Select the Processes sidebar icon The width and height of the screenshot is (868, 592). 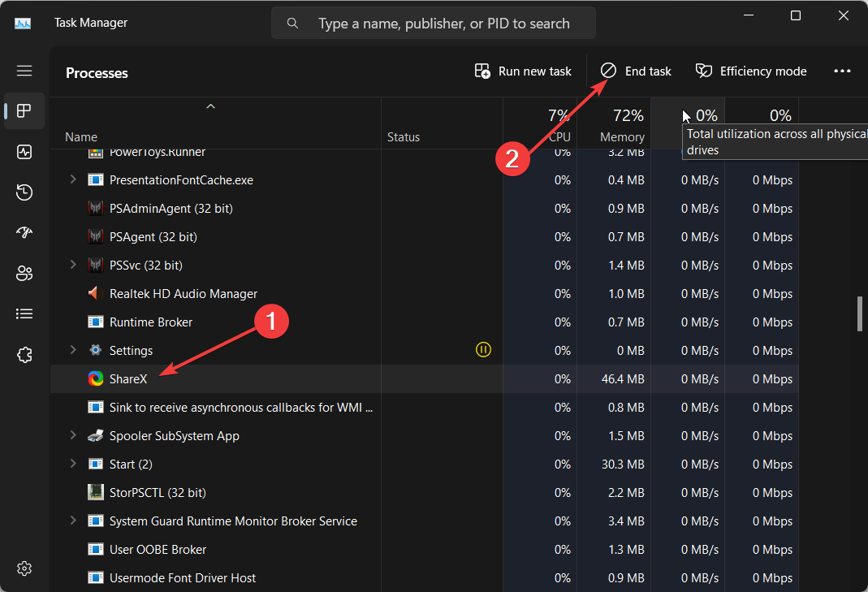point(24,110)
